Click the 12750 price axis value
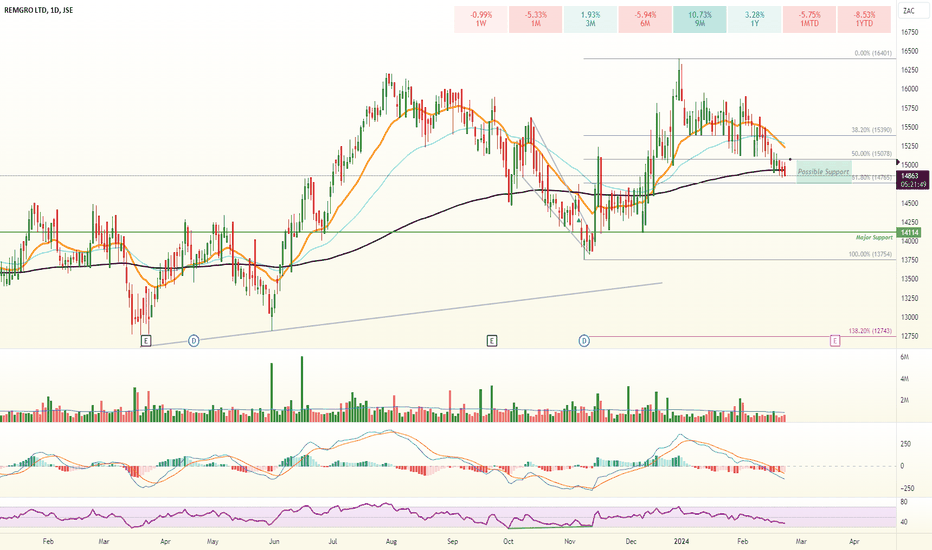This screenshot has width=932, height=550. point(909,336)
